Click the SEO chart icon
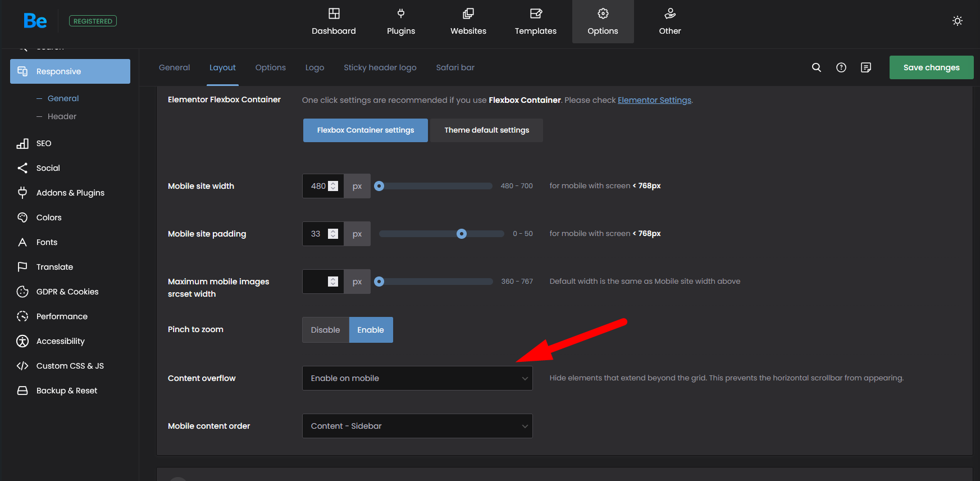This screenshot has width=980, height=481. coord(22,143)
